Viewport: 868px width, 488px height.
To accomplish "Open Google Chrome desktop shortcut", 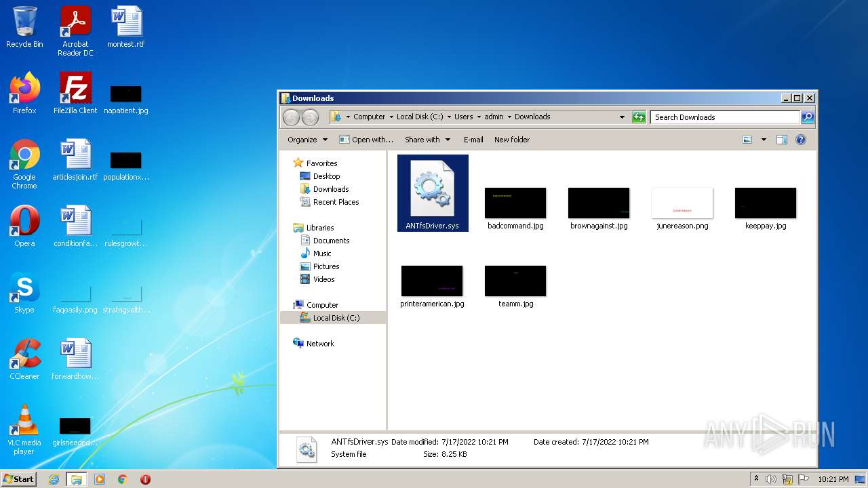I will click(24, 164).
